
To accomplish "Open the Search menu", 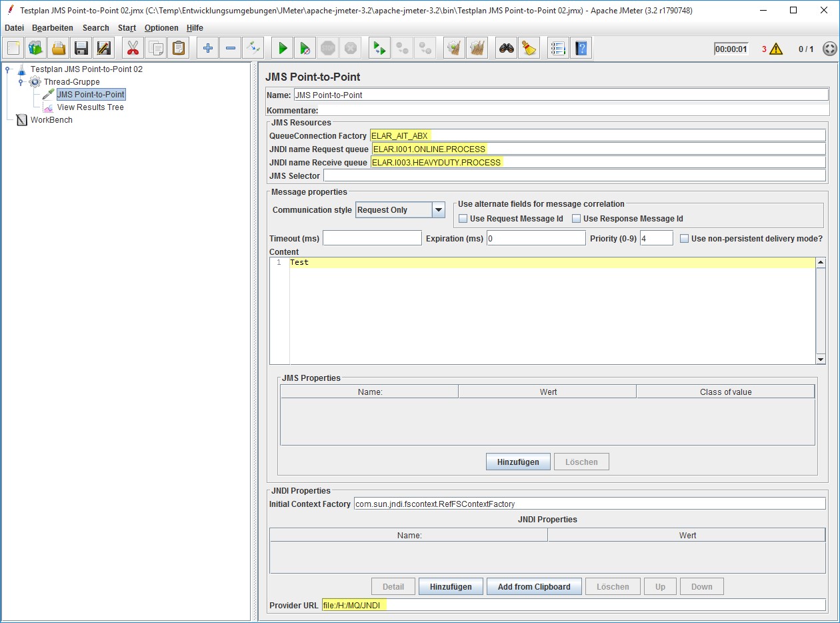I will pyautogui.click(x=96, y=28).
